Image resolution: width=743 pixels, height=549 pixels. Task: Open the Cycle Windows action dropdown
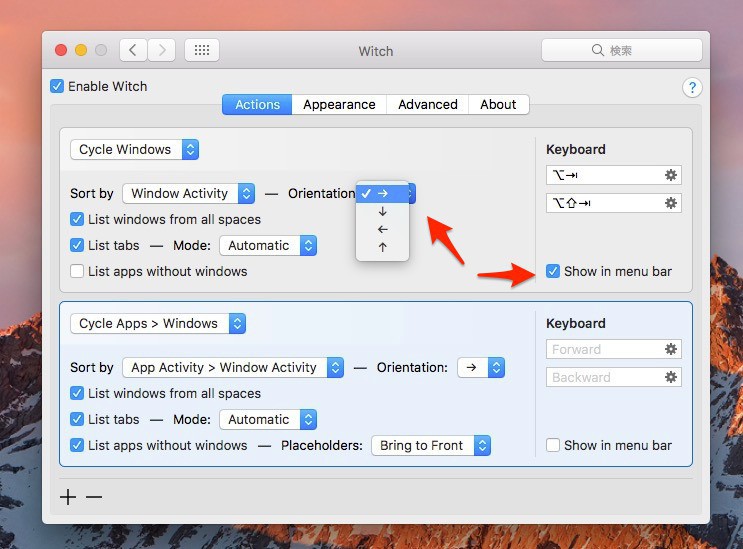tap(135, 150)
